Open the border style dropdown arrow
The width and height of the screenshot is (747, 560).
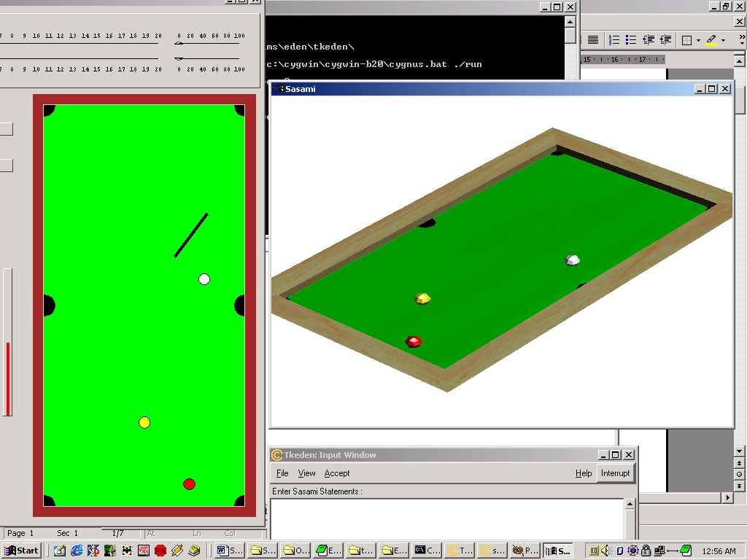point(698,40)
